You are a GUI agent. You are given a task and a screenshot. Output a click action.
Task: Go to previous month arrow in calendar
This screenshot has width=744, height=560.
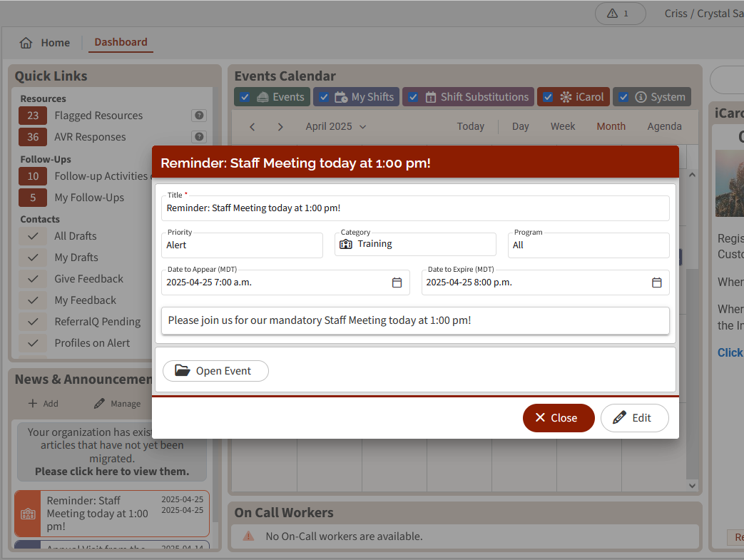pyautogui.click(x=253, y=126)
